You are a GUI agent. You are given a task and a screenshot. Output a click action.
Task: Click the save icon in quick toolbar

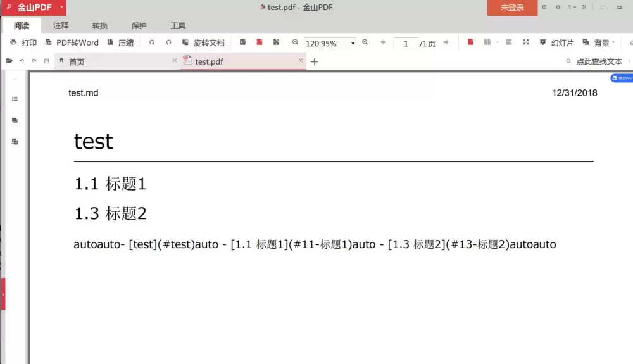pos(46,61)
